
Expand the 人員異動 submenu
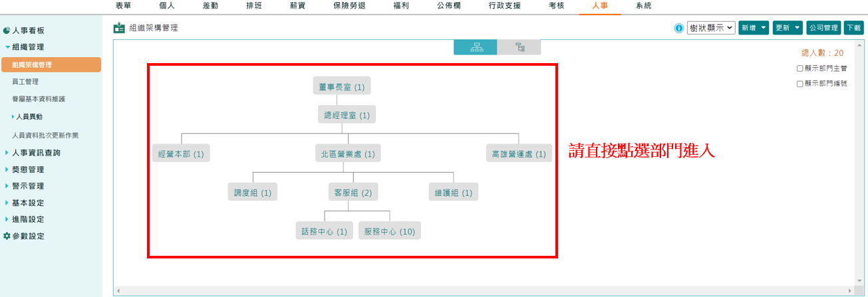point(13,116)
